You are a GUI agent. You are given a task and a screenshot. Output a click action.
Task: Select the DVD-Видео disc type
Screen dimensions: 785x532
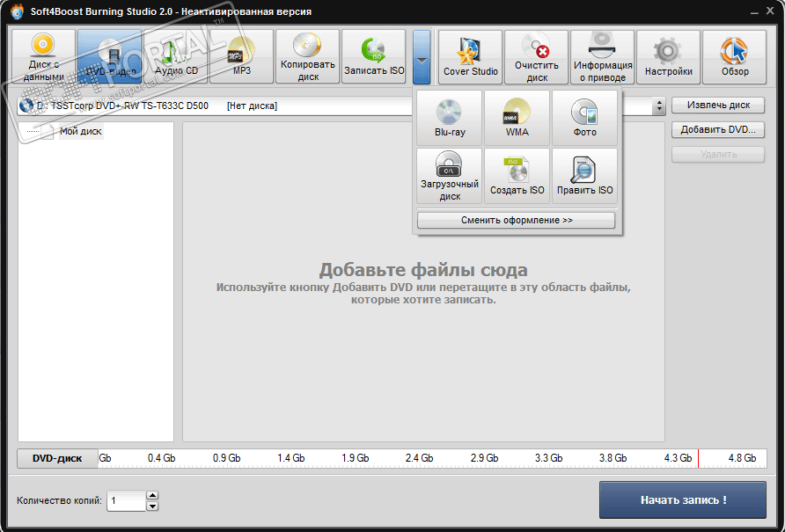point(110,56)
